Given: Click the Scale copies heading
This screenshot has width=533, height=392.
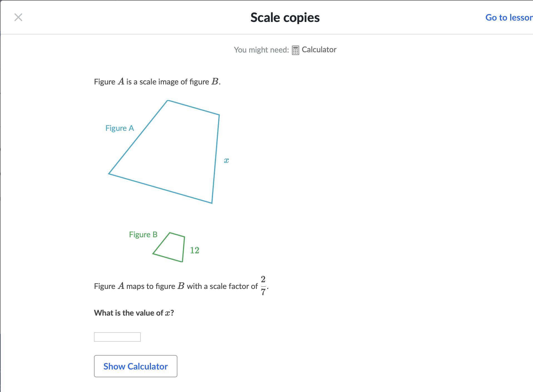Looking at the screenshot, I should point(285,18).
